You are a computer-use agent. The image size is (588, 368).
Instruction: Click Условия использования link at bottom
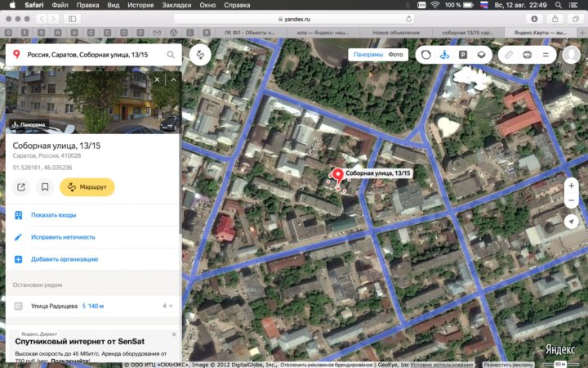[x=442, y=365]
